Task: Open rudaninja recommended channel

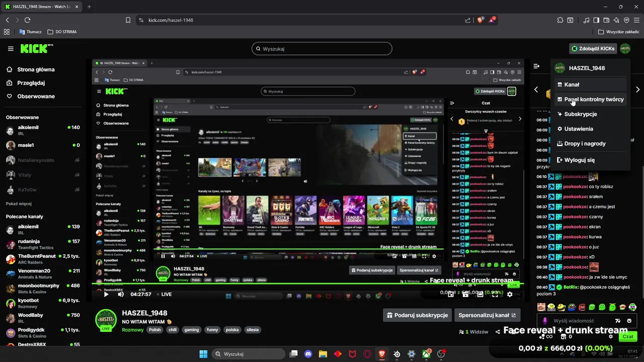Action: click(x=42, y=244)
